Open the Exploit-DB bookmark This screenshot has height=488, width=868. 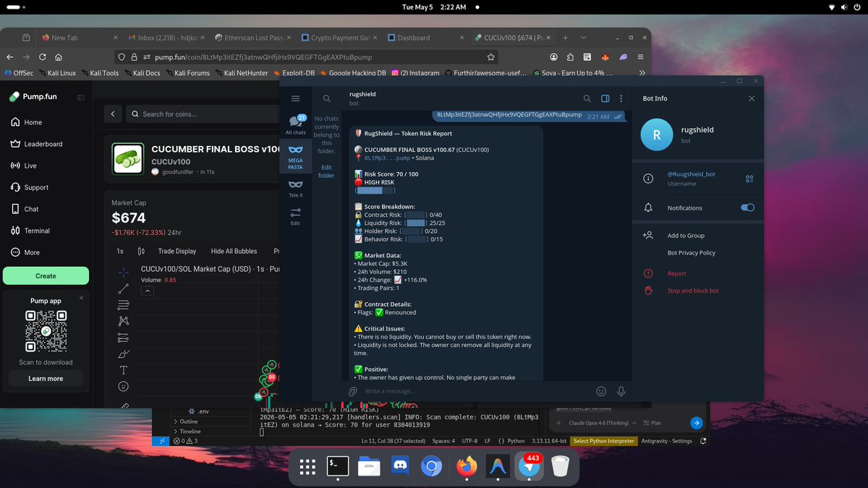[x=293, y=73]
